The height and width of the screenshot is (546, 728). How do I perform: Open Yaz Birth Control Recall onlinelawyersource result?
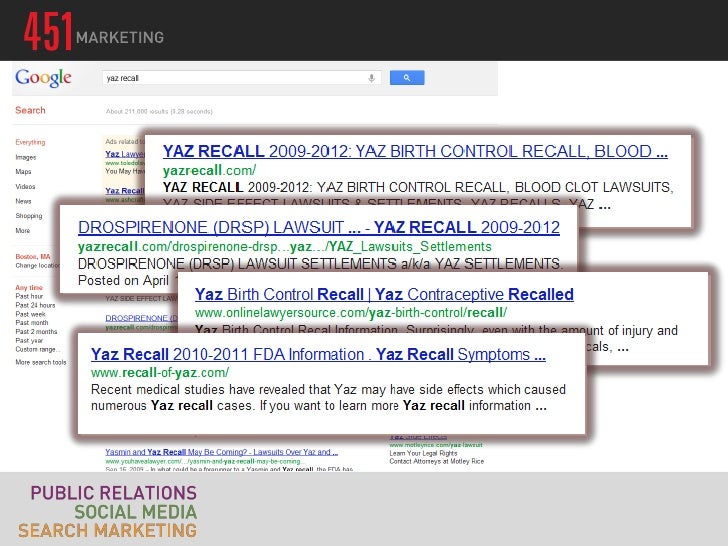pos(384,294)
